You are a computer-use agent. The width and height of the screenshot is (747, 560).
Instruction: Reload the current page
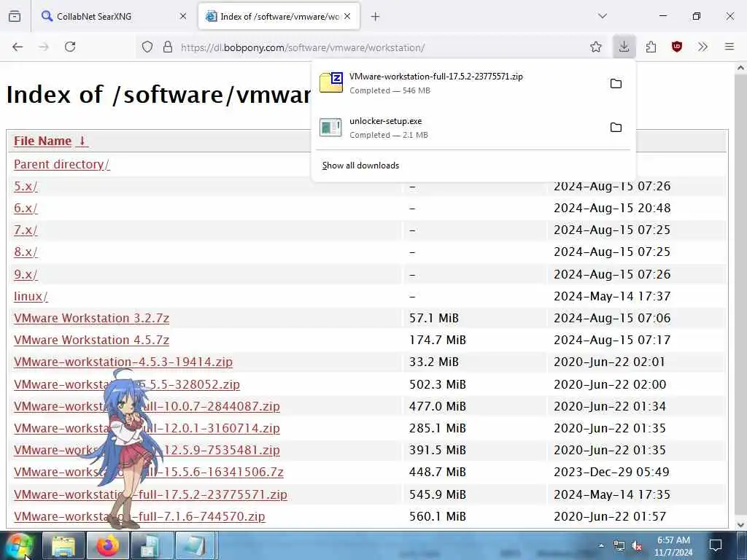[x=70, y=47]
